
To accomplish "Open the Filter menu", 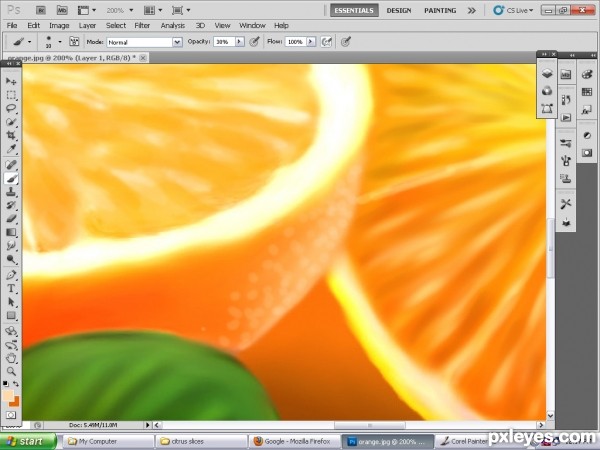I will coord(142,26).
